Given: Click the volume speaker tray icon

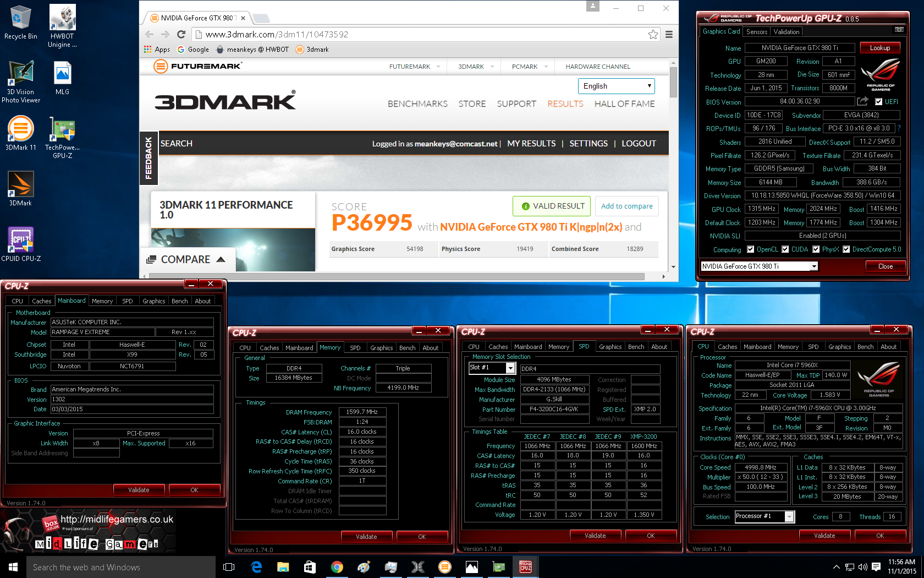Looking at the screenshot, I should pos(862,567).
